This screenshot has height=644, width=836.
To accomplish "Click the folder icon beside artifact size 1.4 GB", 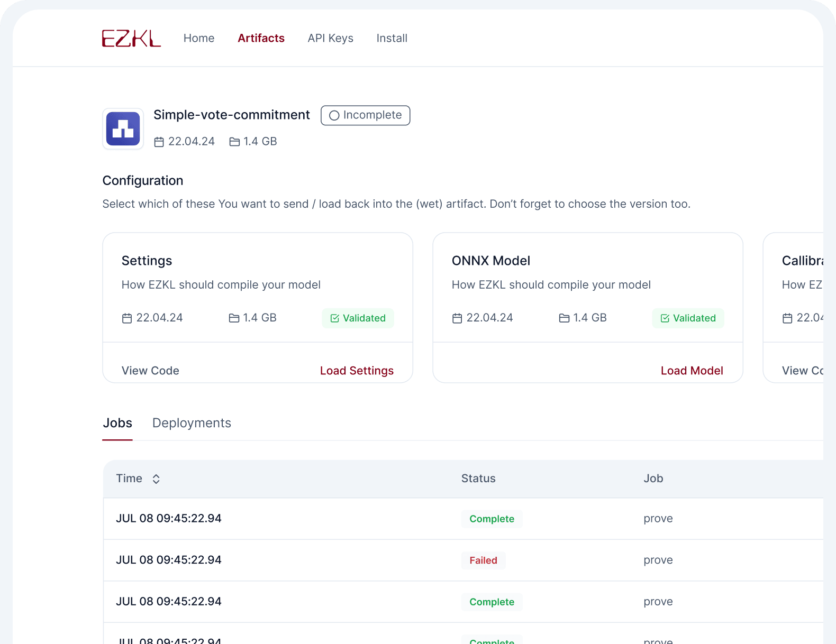I will [234, 142].
